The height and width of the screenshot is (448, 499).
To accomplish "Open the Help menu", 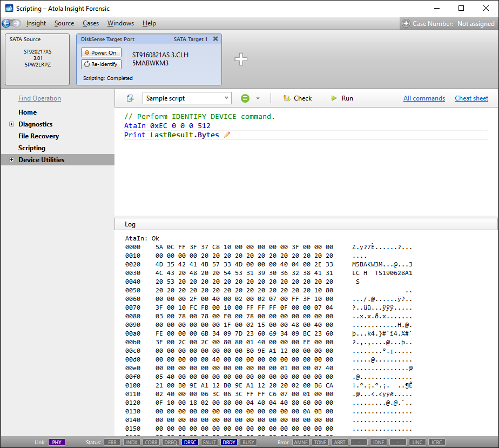I will pos(149,23).
